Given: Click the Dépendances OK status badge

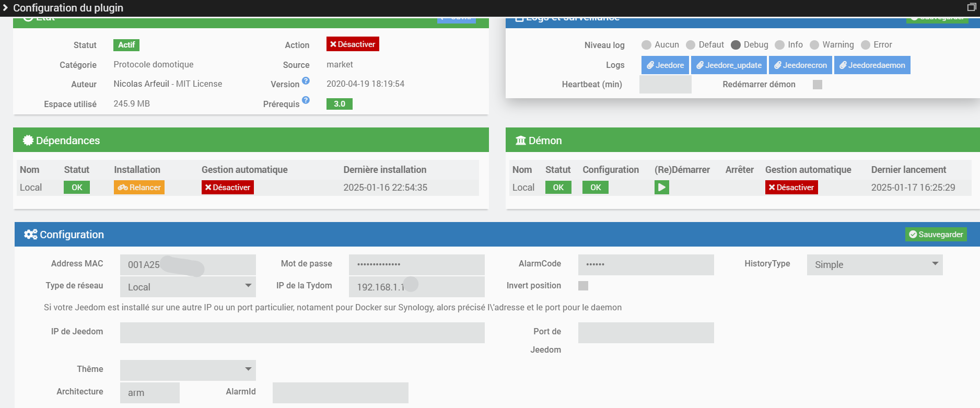Looking at the screenshot, I should 77,188.
